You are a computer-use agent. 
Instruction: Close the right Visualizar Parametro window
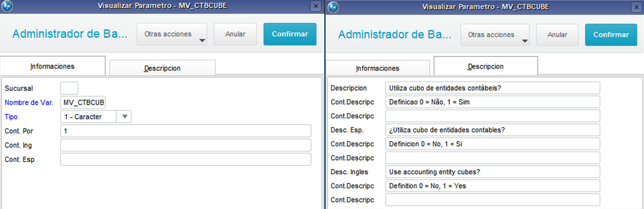(x=636, y=7)
